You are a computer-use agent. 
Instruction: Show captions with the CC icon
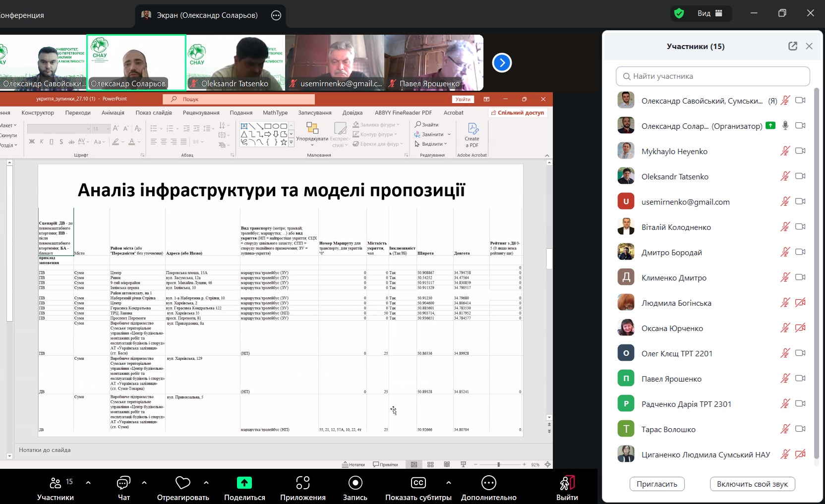[x=418, y=483]
